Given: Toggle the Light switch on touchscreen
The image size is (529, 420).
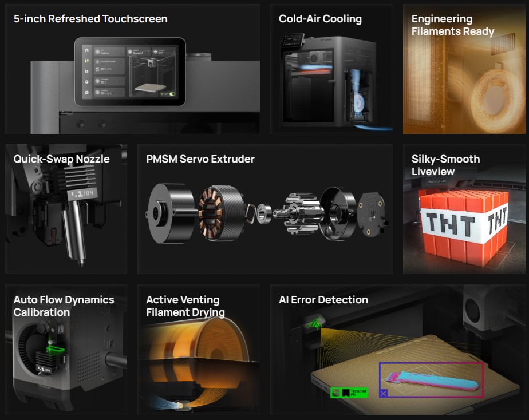Looking at the screenshot, I should click(171, 93).
